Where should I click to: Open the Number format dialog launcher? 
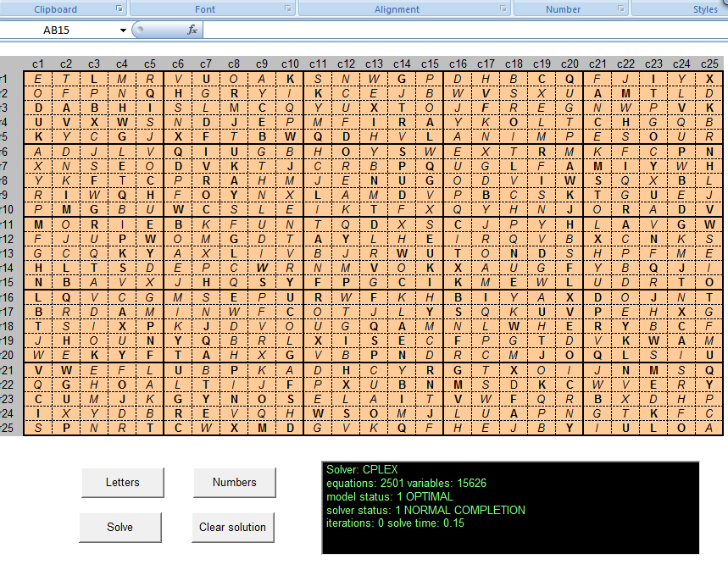(623, 9)
